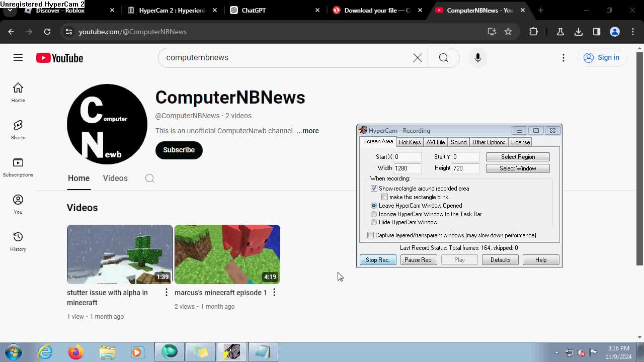Click the Height input field
Screen dimensions: 644x362
465,168
